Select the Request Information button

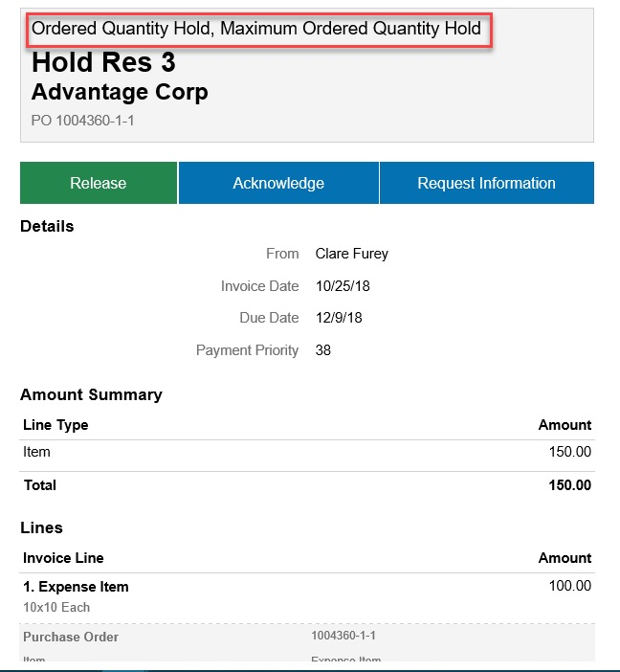tap(486, 183)
